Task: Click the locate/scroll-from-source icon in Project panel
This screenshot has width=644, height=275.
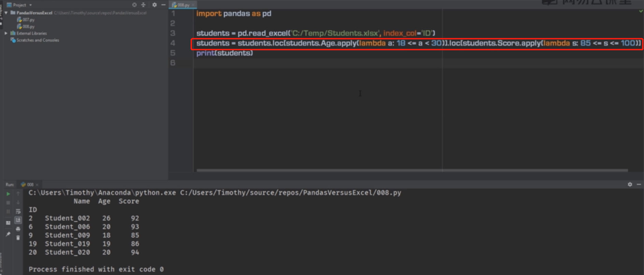Action: (134, 5)
